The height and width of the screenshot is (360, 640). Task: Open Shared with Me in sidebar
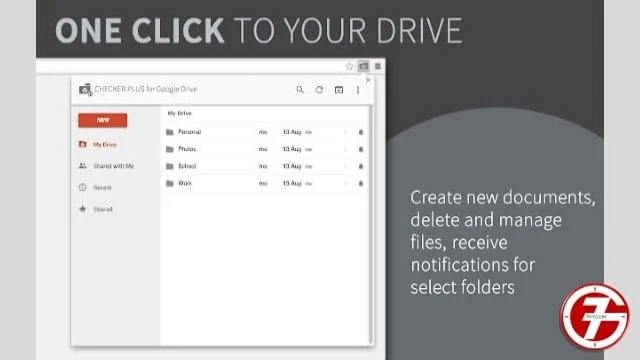(x=113, y=166)
